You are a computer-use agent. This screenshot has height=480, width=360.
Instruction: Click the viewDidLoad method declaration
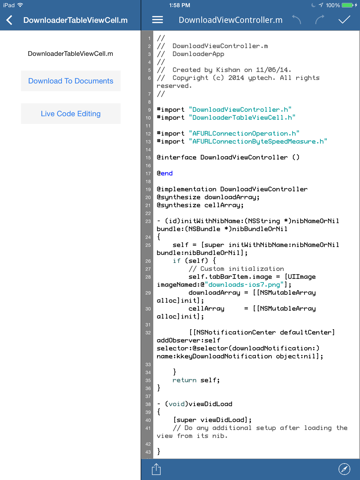click(195, 404)
